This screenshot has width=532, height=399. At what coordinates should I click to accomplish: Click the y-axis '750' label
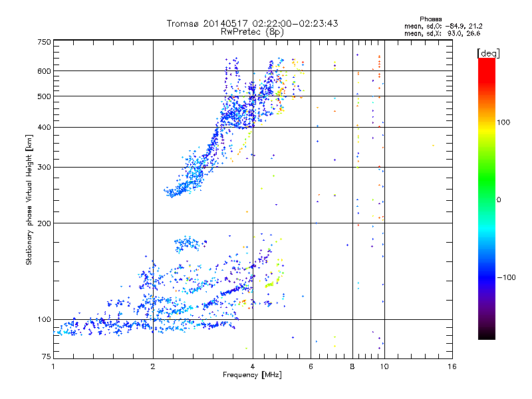(44, 42)
